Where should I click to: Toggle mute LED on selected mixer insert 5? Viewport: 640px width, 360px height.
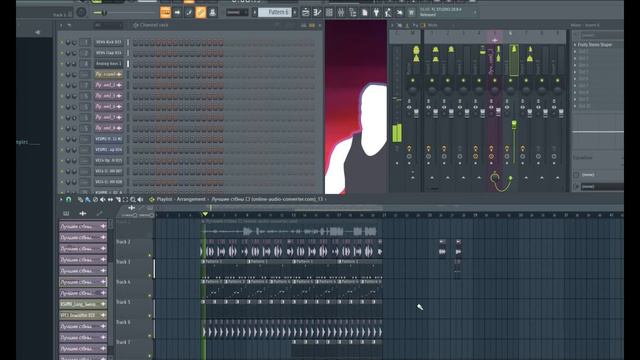[x=495, y=80]
